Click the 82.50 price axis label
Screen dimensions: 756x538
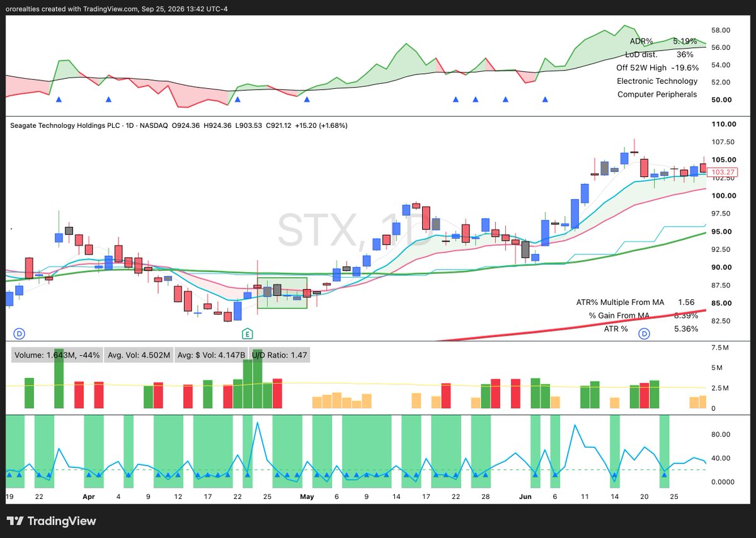click(x=722, y=321)
